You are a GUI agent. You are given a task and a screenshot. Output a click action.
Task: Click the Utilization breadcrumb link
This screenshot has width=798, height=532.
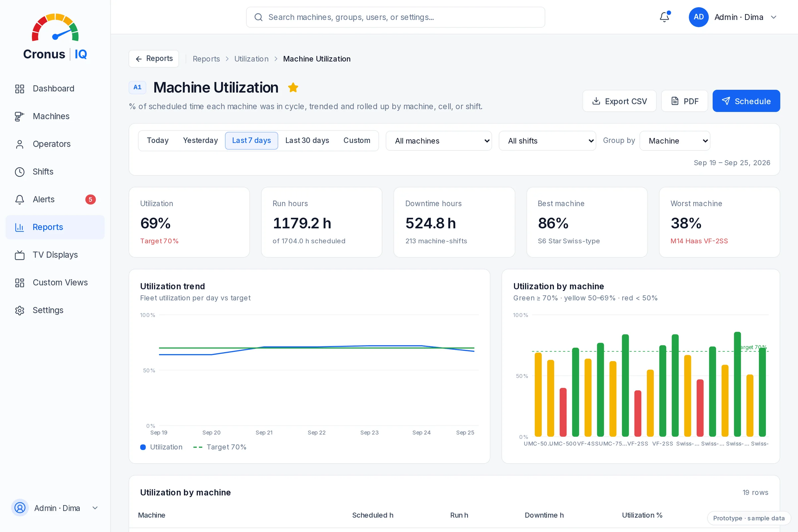pyautogui.click(x=251, y=59)
